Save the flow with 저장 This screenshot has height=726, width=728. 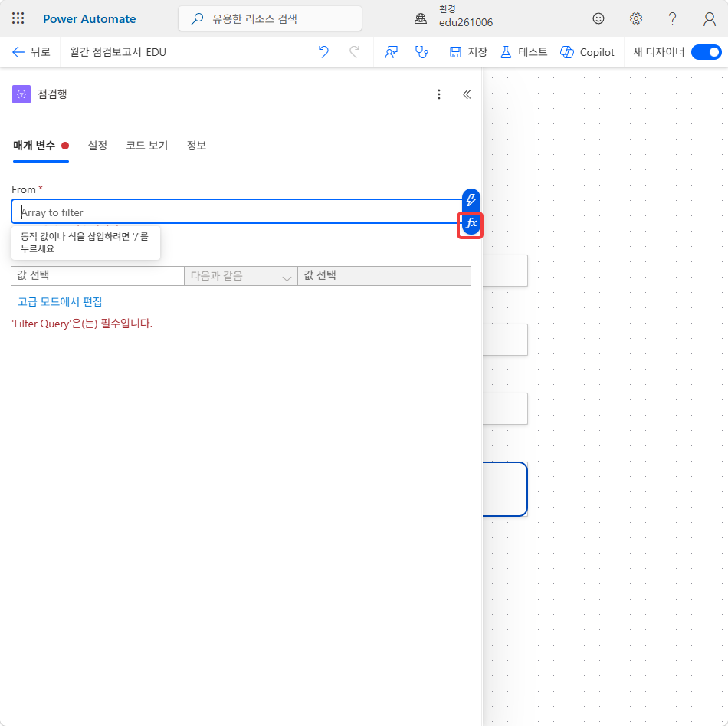[468, 52]
